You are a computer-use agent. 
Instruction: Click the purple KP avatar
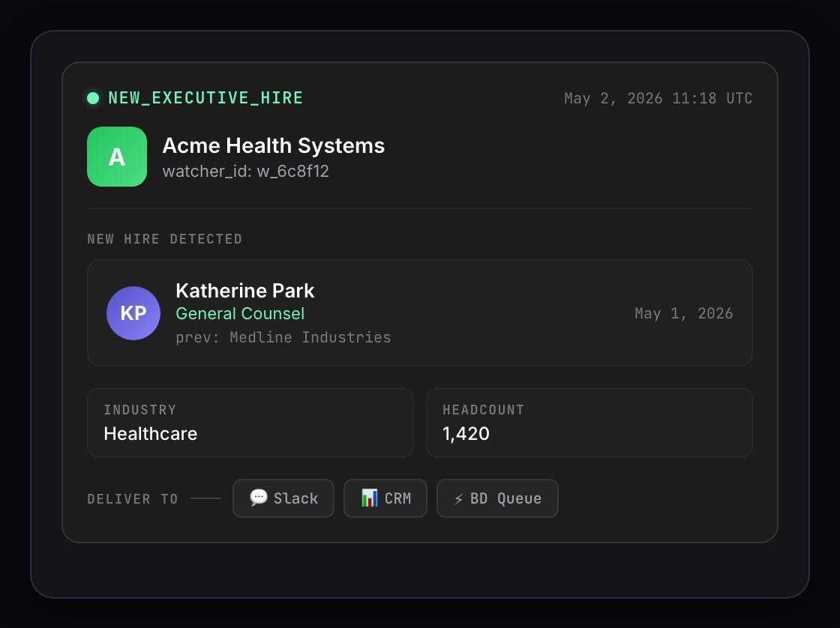click(x=133, y=313)
